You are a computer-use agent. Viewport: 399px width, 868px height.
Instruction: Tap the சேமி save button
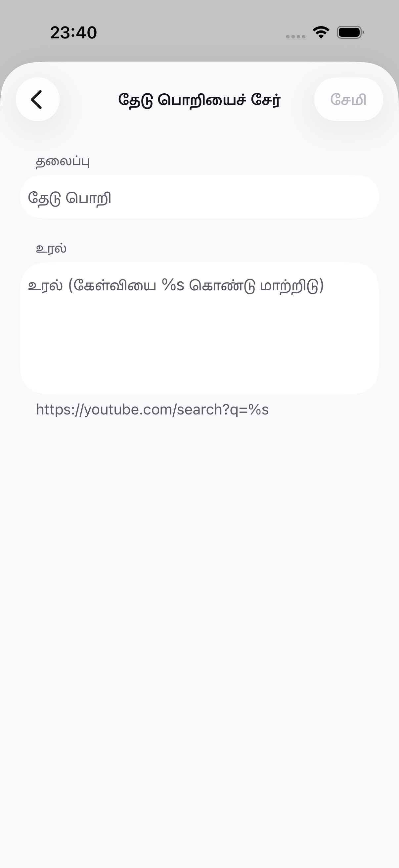[x=348, y=99]
